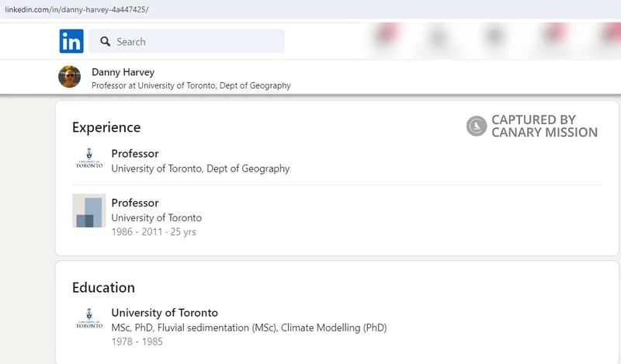
Task: Open the second Professor title dated 1986 - 2011
Action: point(135,203)
